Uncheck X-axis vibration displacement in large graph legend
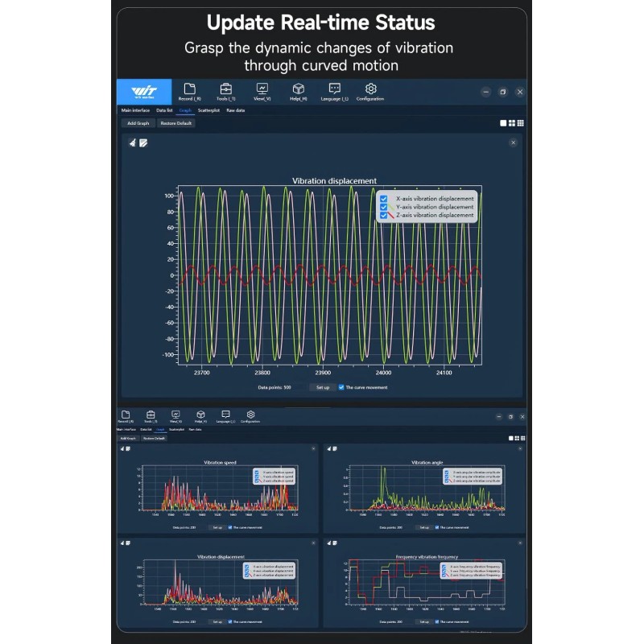 (384, 198)
